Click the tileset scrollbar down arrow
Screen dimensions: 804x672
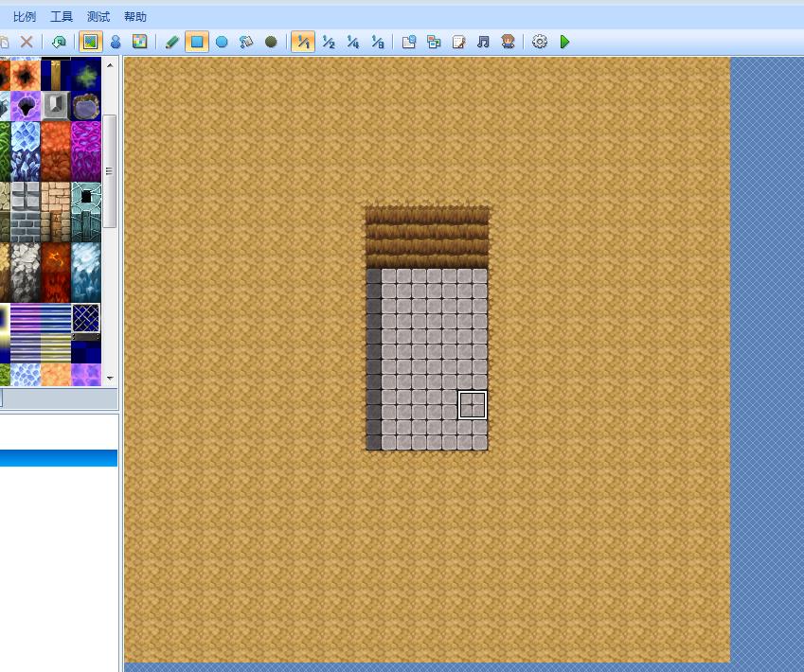pos(110,379)
